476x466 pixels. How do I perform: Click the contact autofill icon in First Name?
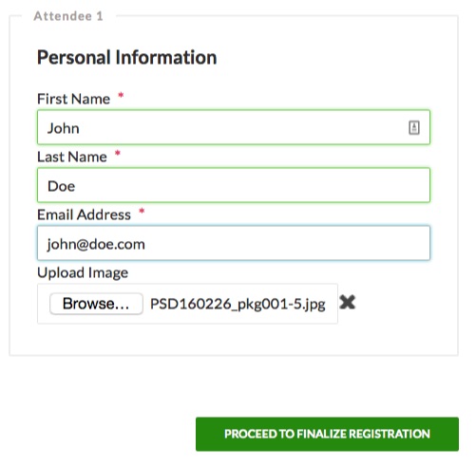414,128
